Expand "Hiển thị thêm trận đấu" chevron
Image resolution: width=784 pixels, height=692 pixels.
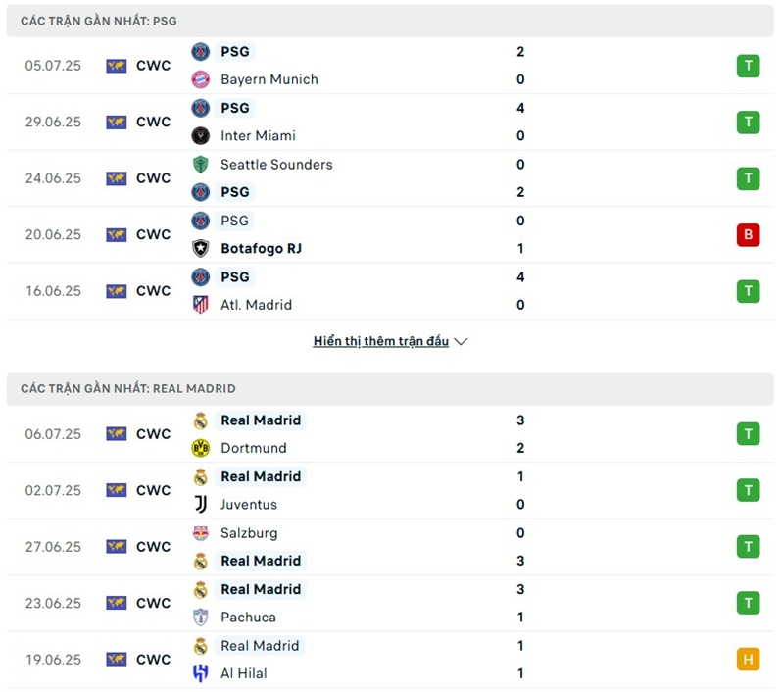point(462,342)
